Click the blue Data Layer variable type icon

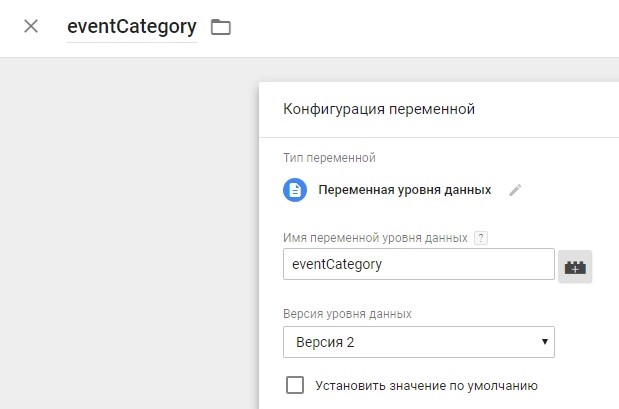click(294, 190)
